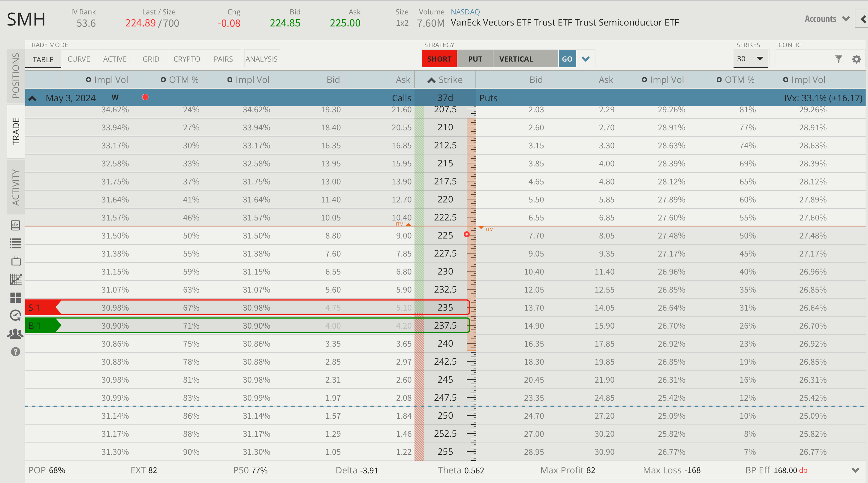Toggle the Impl Vol column header selector
The image size is (868, 483).
point(107,80)
